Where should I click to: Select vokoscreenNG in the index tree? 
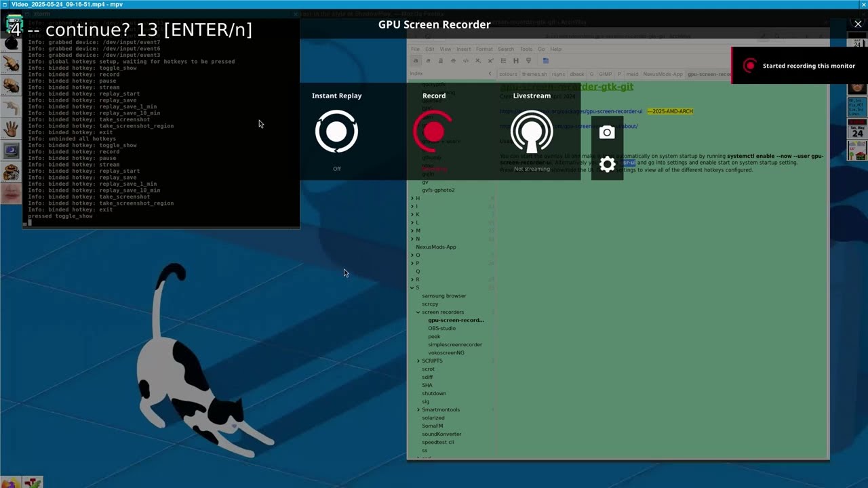point(446,352)
